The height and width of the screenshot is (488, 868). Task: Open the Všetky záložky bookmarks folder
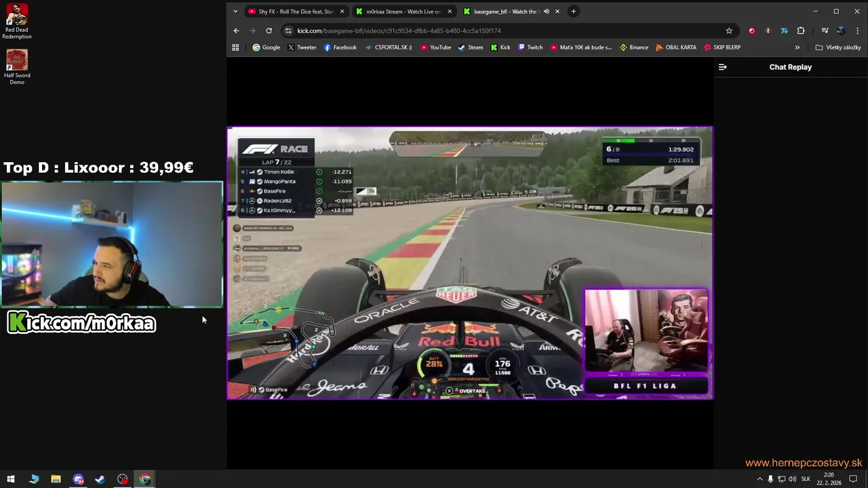[838, 47]
